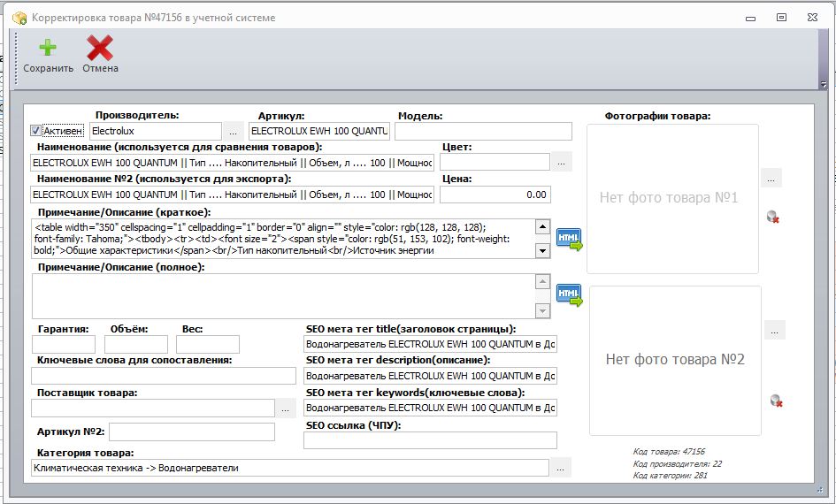
Task: Click the photo №2 placeholder
Action: click(x=675, y=361)
